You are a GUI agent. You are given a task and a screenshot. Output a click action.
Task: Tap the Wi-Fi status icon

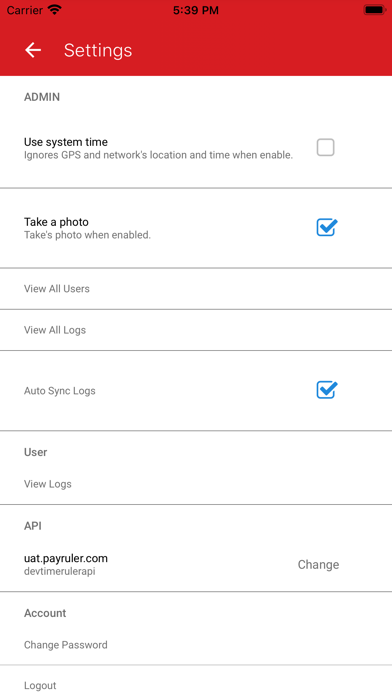tap(55, 10)
